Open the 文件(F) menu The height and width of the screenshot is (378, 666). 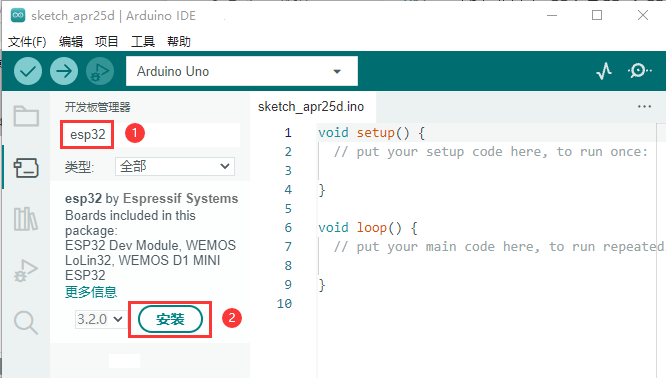click(x=27, y=42)
